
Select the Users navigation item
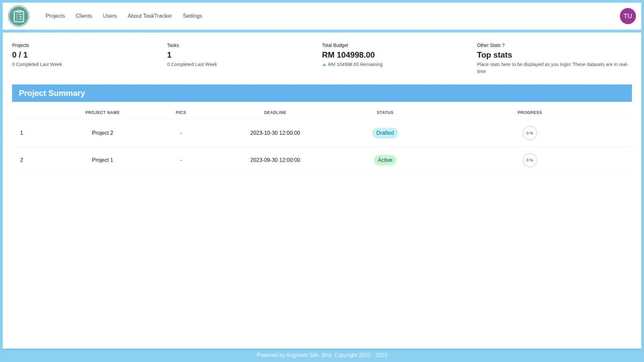click(109, 16)
